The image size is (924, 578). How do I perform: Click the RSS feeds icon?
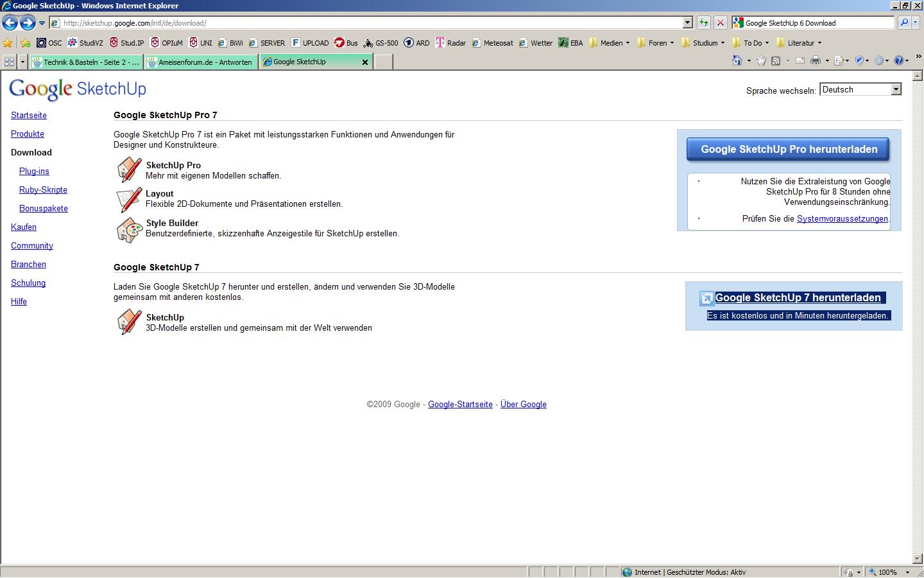click(776, 61)
